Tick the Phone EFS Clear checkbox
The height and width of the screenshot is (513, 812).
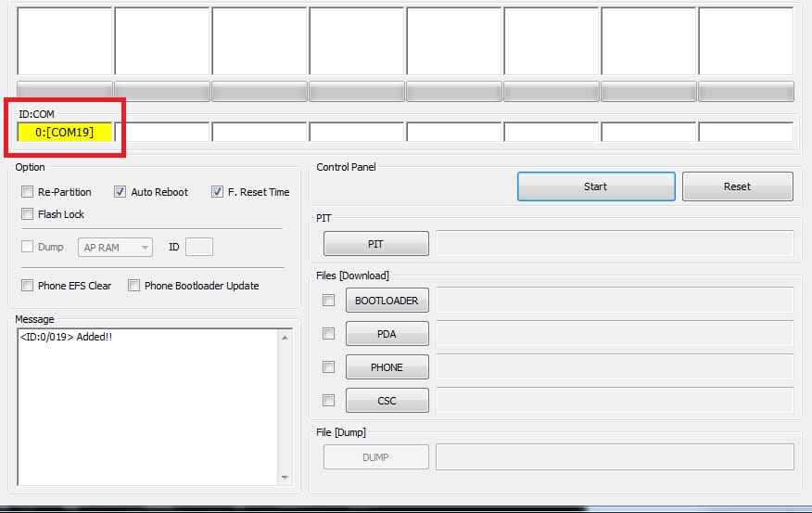pyautogui.click(x=28, y=286)
